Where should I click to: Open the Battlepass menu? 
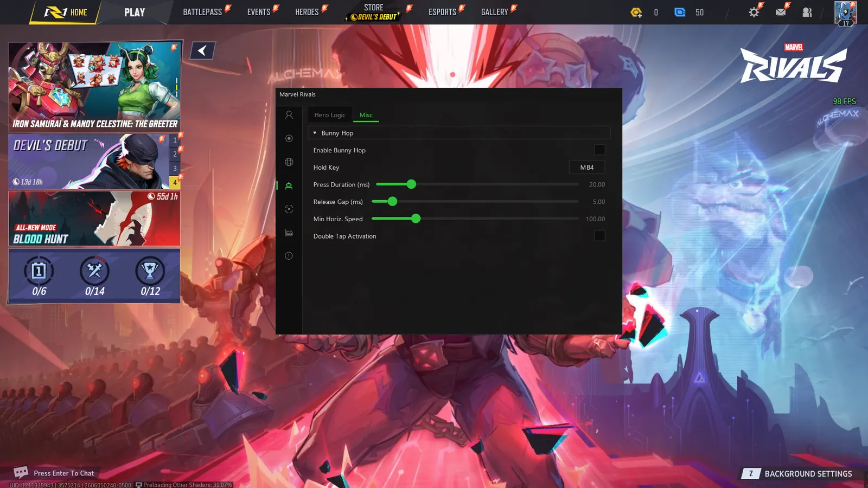(x=202, y=12)
